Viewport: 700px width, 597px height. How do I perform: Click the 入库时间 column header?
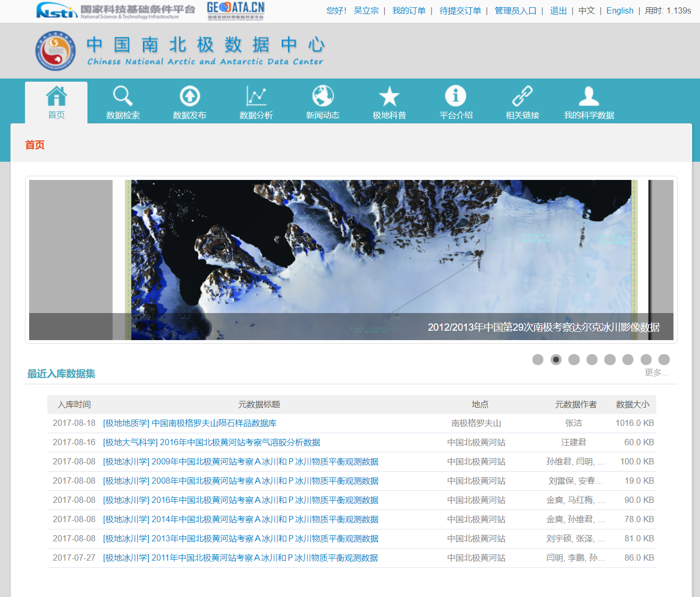click(x=74, y=405)
